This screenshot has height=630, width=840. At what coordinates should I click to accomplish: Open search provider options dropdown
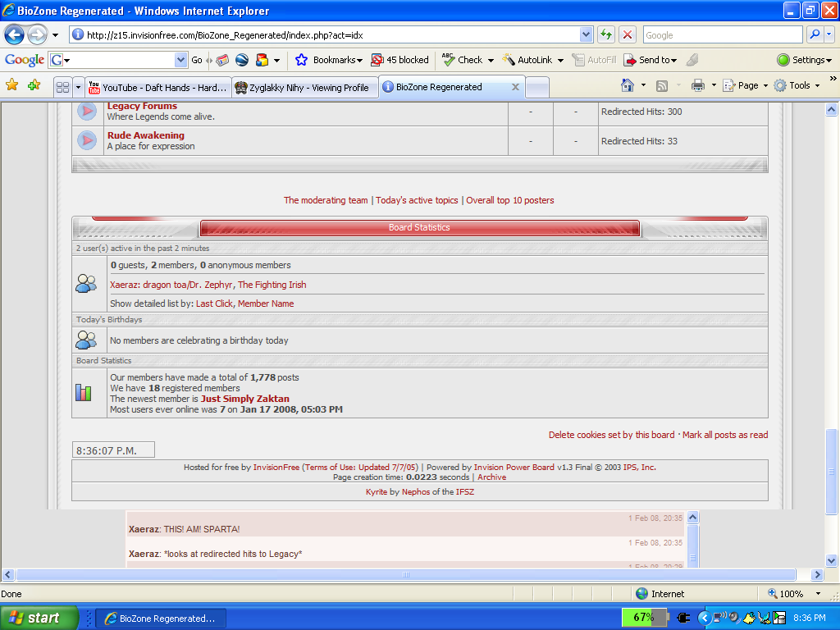pos(829,34)
